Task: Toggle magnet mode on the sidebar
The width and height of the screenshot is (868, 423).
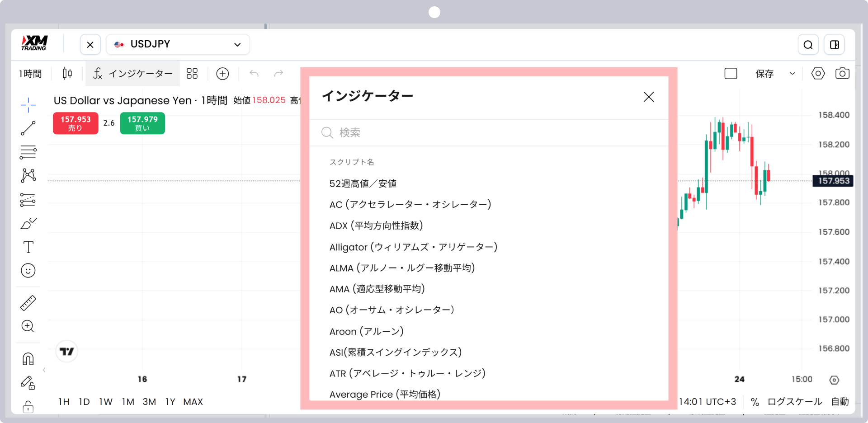Action: [28, 359]
